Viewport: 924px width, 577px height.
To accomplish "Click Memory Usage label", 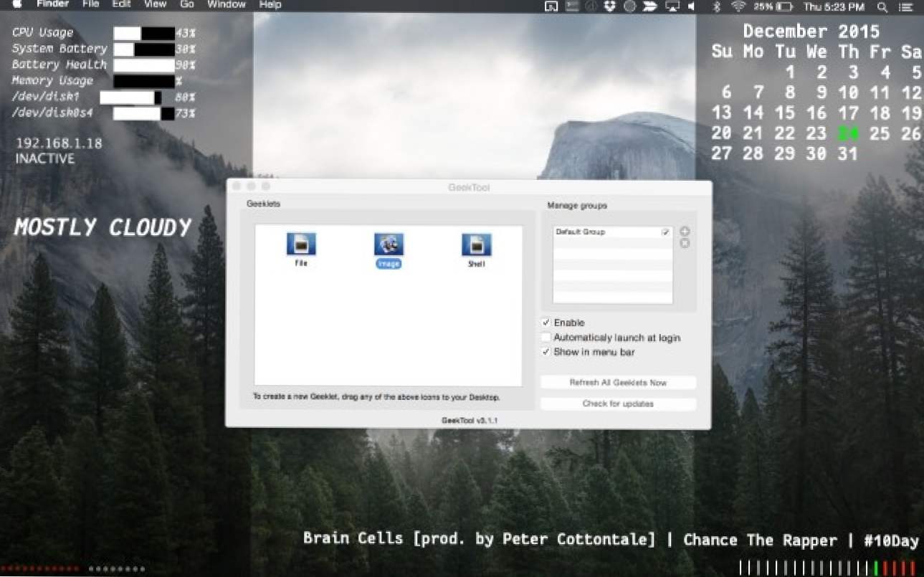I will click(52, 80).
